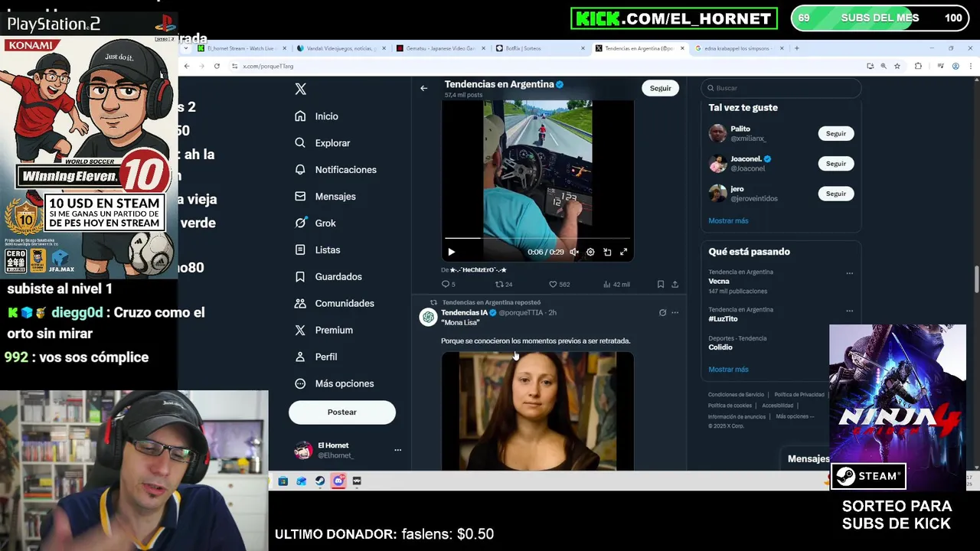The height and width of the screenshot is (551, 980).
Task: Reply to the video post
Action: (x=448, y=285)
